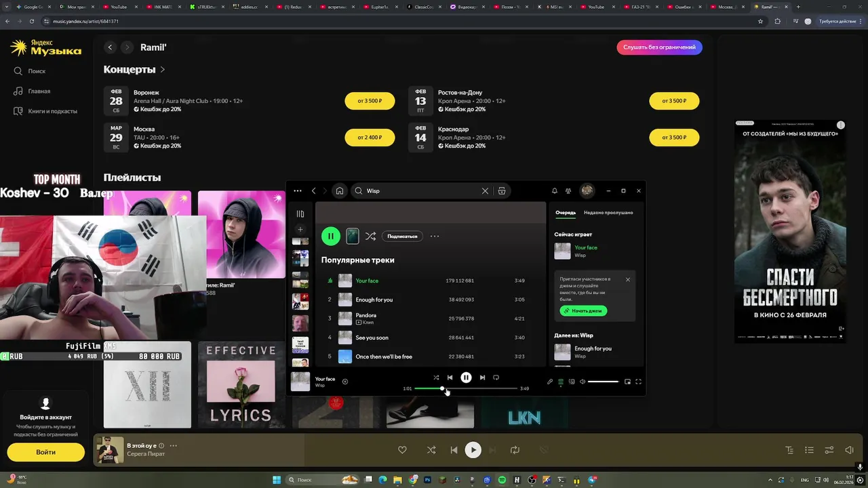Clear the Wisp search text

(485, 191)
